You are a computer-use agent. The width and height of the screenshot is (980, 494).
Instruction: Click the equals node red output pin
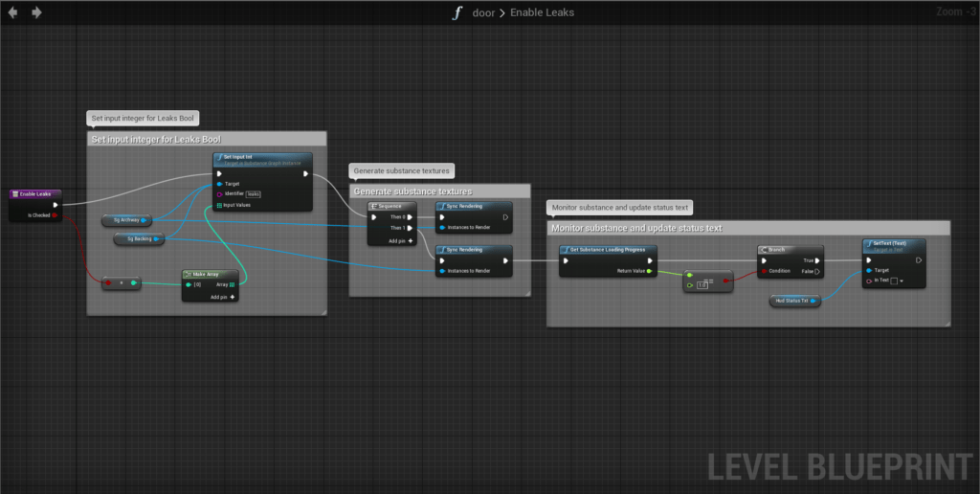pyautogui.click(x=725, y=281)
